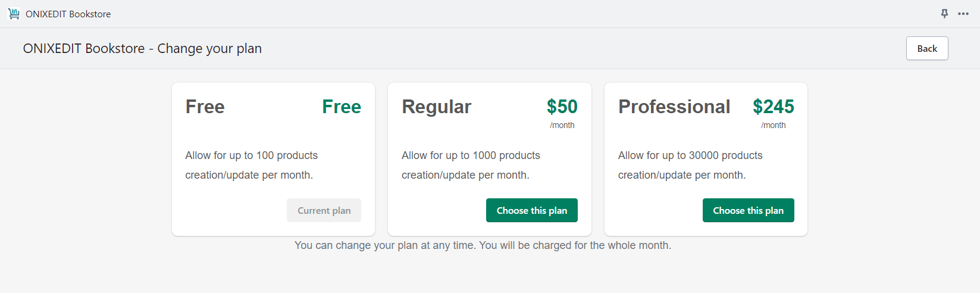Screen dimensions: 980x293
Task: Select the Regular plan card title
Action: 437,107
